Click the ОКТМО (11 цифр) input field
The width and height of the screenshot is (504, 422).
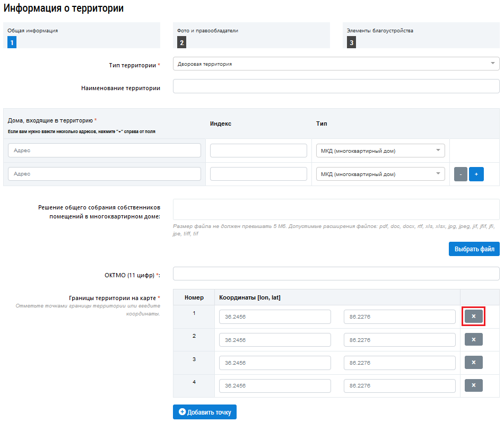click(x=336, y=274)
